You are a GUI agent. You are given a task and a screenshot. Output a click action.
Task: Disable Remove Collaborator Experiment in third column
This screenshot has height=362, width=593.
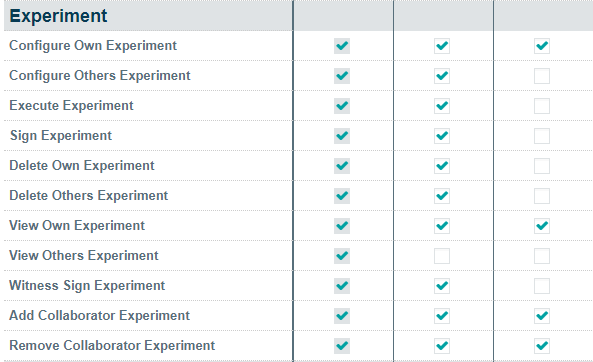(542, 346)
